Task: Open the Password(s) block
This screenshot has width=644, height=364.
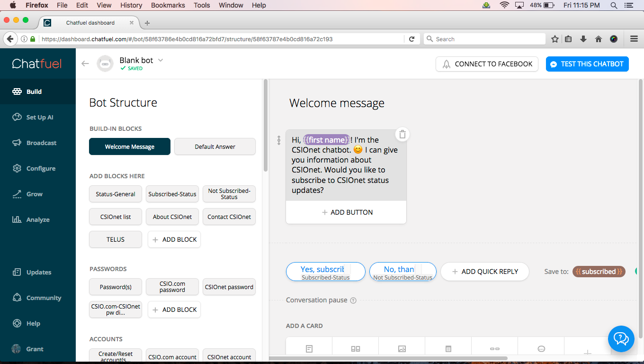Action: pos(116,287)
